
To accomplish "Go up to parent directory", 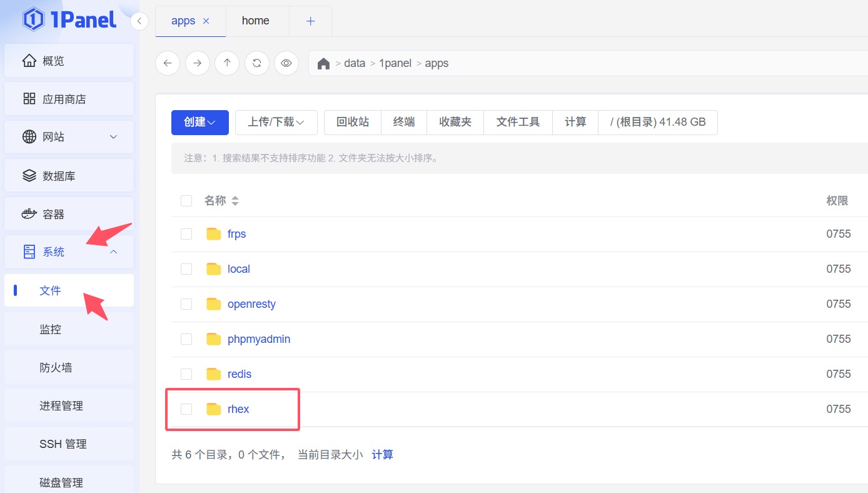I will pyautogui.click(x=227, y=63).
